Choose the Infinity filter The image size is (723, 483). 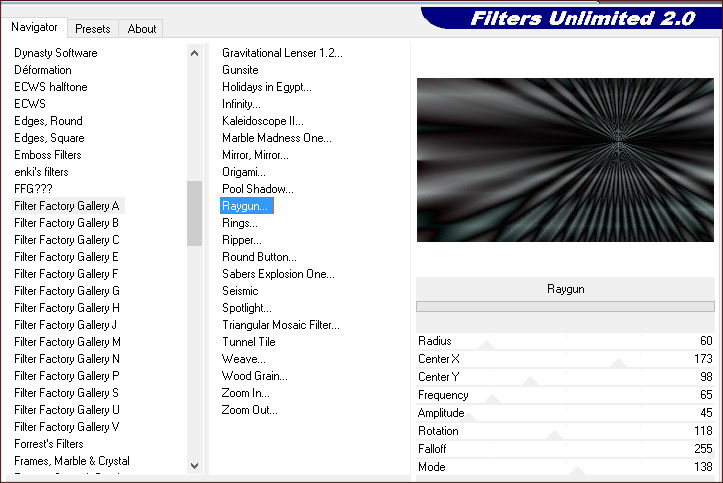point(241,104)
